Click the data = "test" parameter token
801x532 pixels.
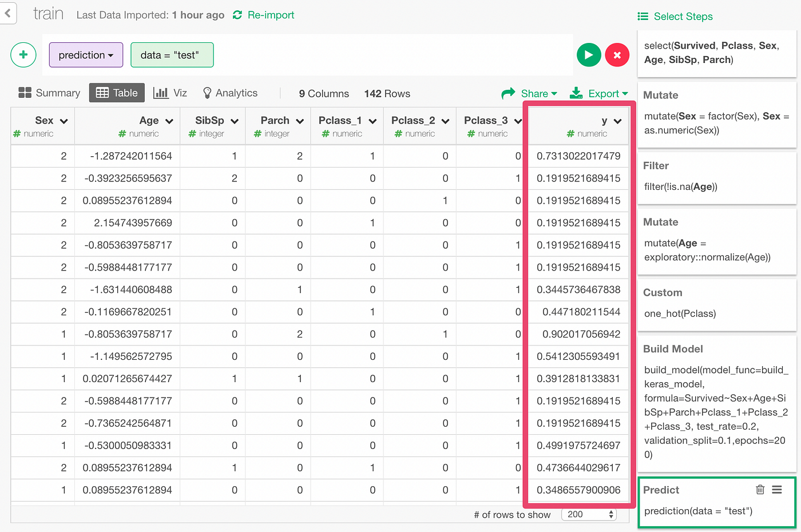point(172,55)
